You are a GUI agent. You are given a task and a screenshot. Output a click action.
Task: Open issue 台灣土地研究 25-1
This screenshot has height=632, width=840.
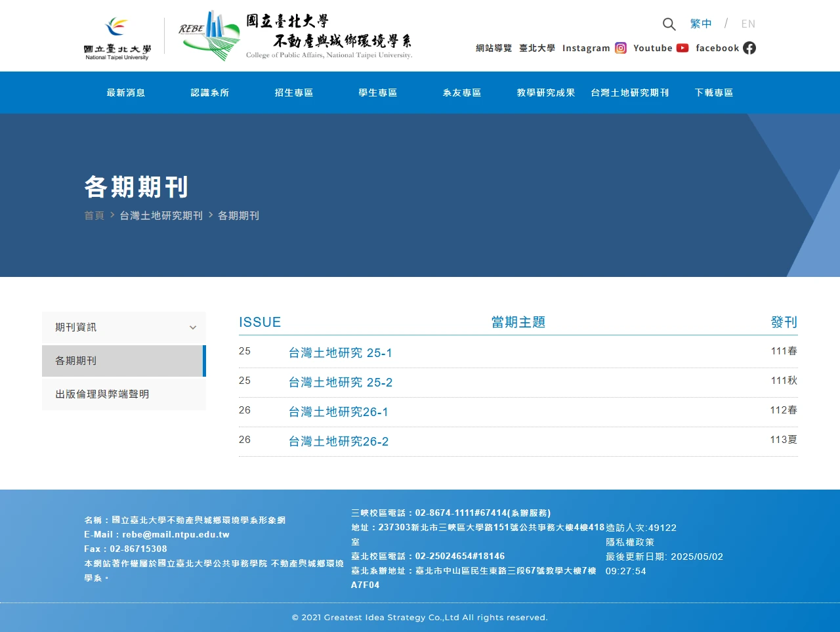click(341, 353)
